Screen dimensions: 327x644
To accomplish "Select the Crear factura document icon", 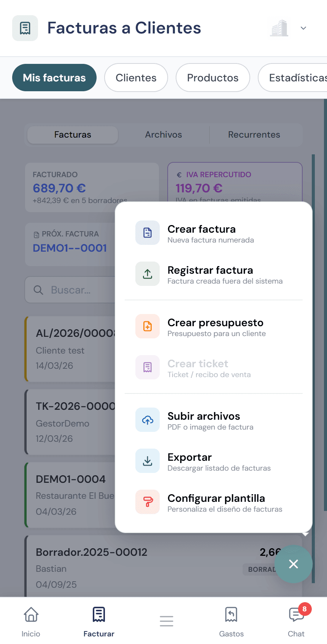I will click(x=147, y=233).
